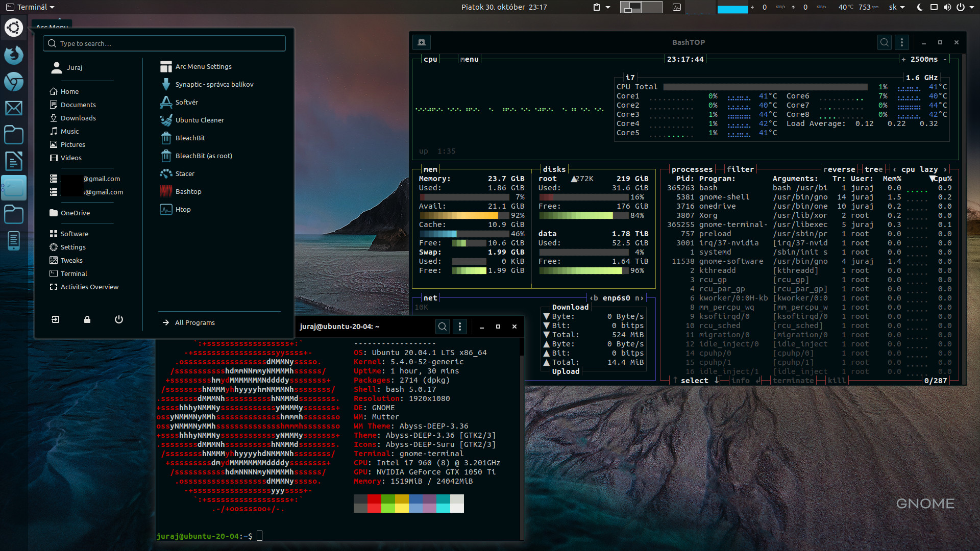Open active Terminal icon in dock
Screen dimensions: 980x551
click(x=14, y=188)
